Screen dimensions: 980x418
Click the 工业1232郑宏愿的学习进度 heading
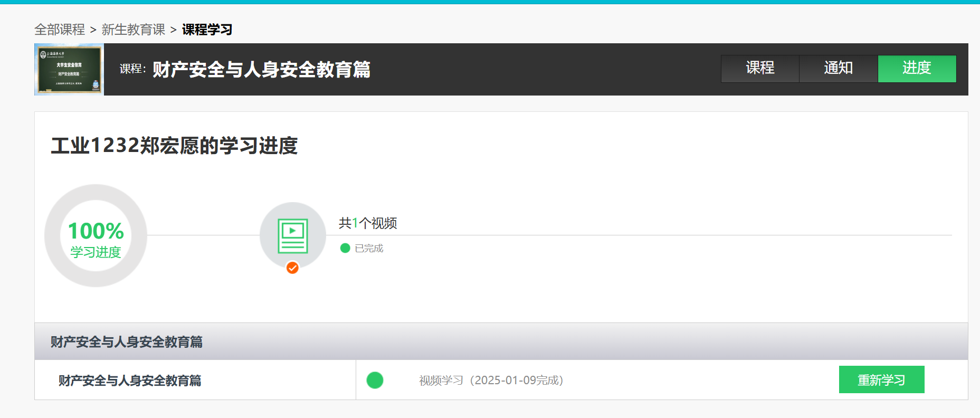pyautogui.click(x=175, y=146)
